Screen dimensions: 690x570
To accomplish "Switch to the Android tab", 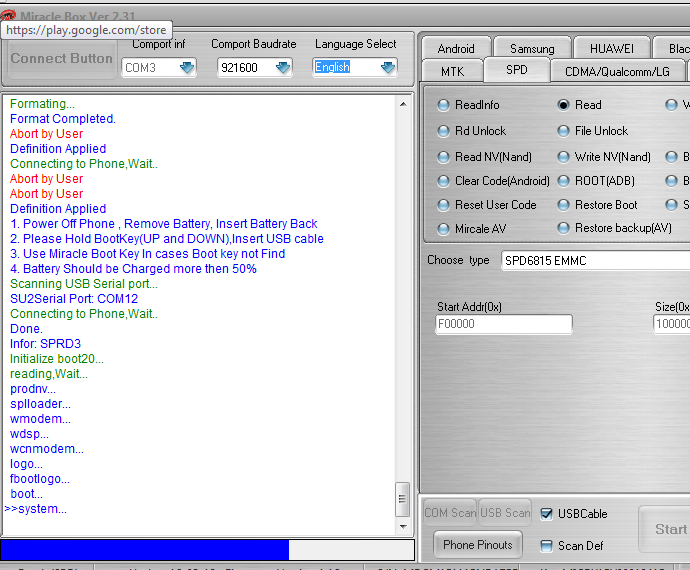I will (x=456, y=48).
